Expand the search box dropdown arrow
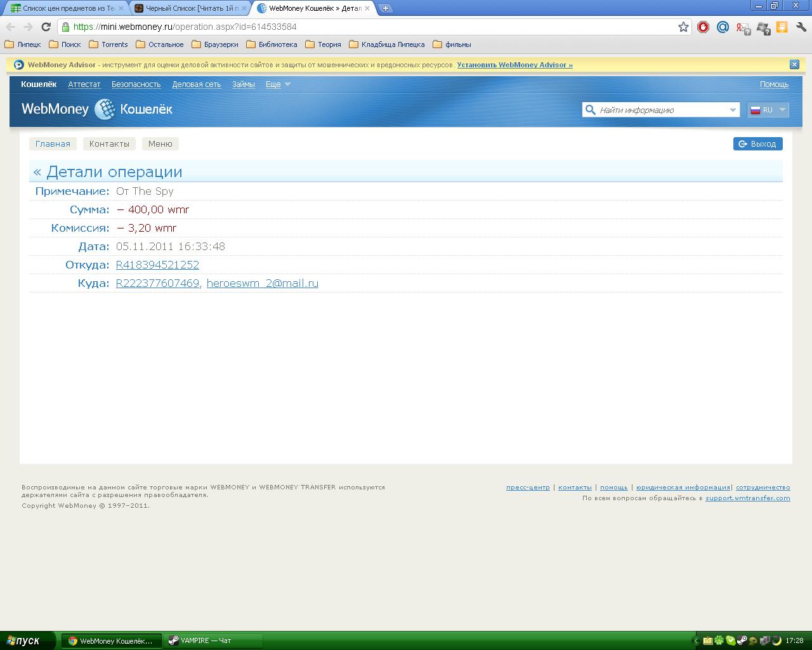Image resolution: width=812 pixels, height=650 pixels. coord(733,110)
